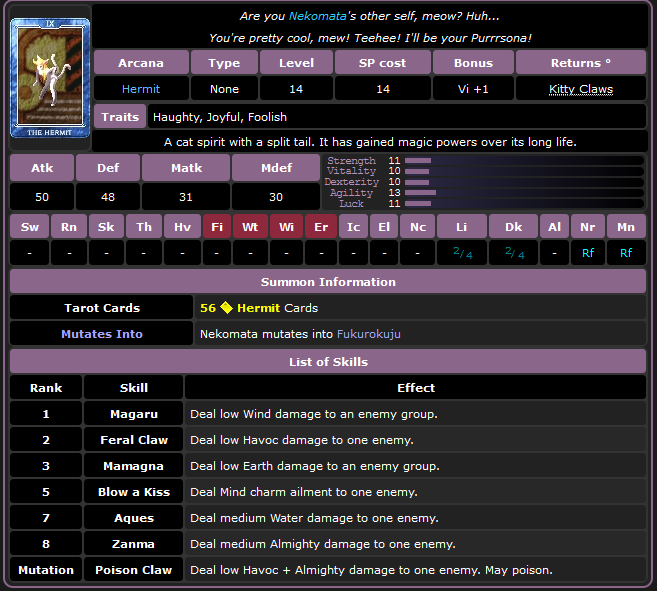Screen dimensions: 657x591
Task: Select the Fi fire resistance header
Action: (217, 227)
